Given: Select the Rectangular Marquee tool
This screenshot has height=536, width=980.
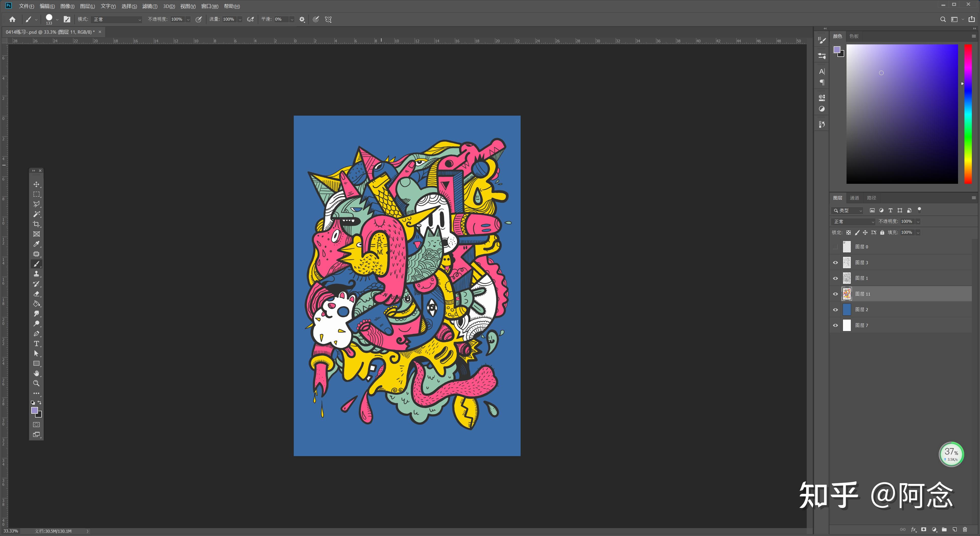Looking at the screenshot, I should [36, 194].
